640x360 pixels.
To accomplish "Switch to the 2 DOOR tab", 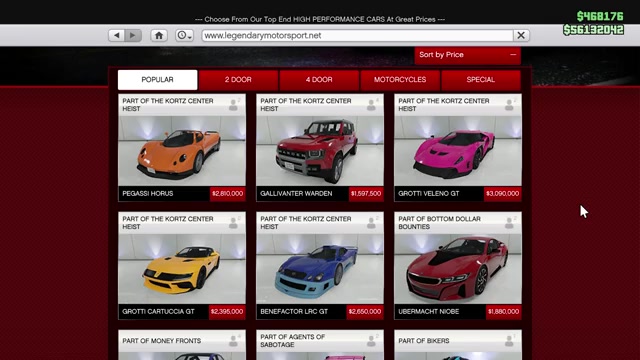I will [238, 80].
